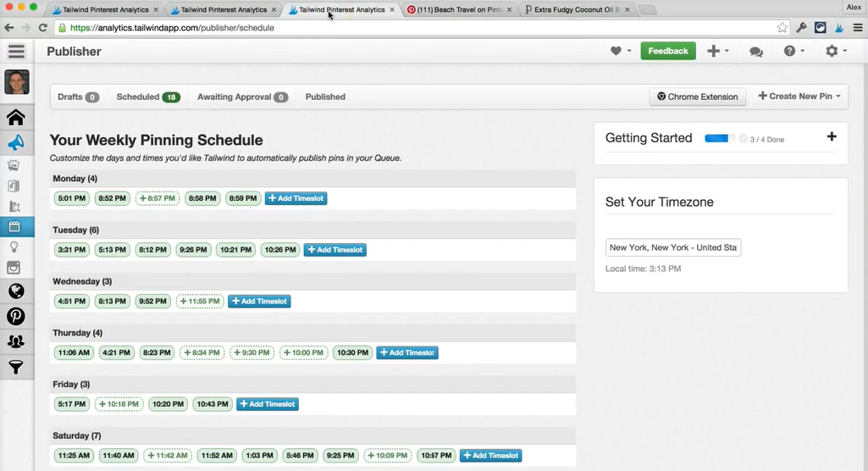This screenshot has width=868, height=471.
Task: Click the green Feedback button
Action: pyautogui.click(x=668, y=51)
